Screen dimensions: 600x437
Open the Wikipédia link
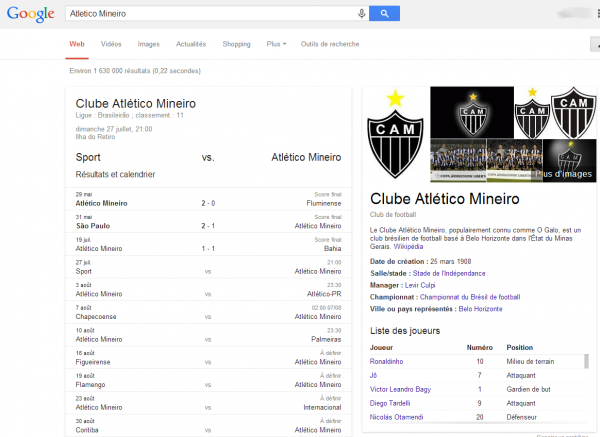[408, 246]
